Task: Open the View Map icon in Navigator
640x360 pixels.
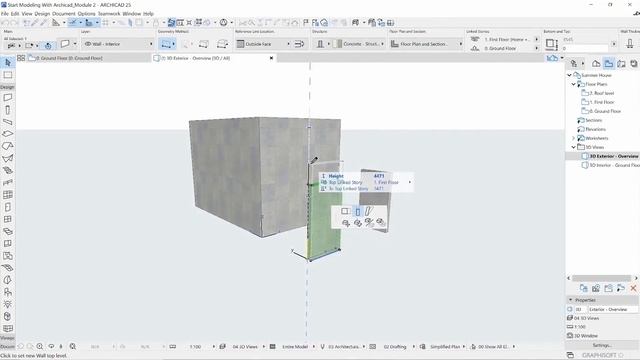Action: pyautogui.click(x=609, y=64)
